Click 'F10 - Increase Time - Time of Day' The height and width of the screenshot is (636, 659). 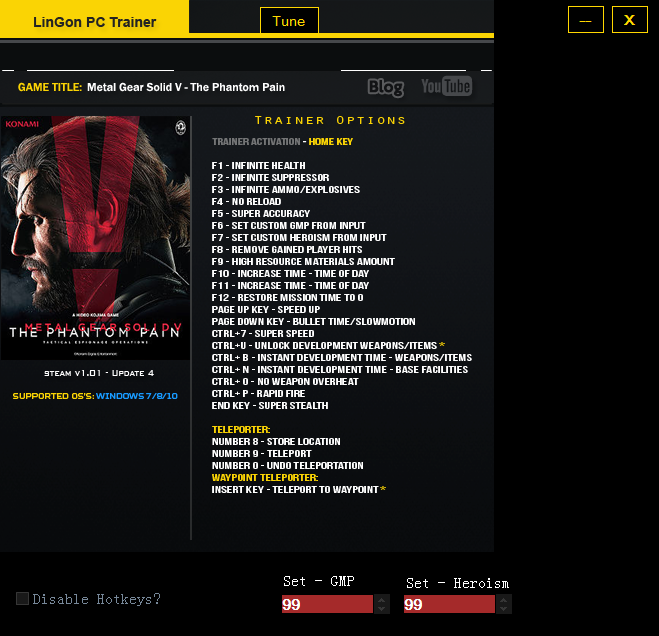click(290, 274)
